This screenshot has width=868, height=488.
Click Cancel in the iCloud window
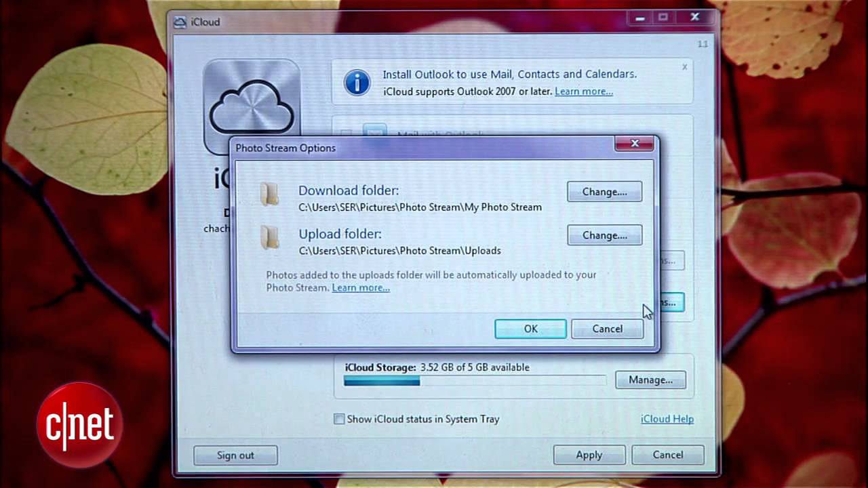pyautogui.click(x=668, y=455)
